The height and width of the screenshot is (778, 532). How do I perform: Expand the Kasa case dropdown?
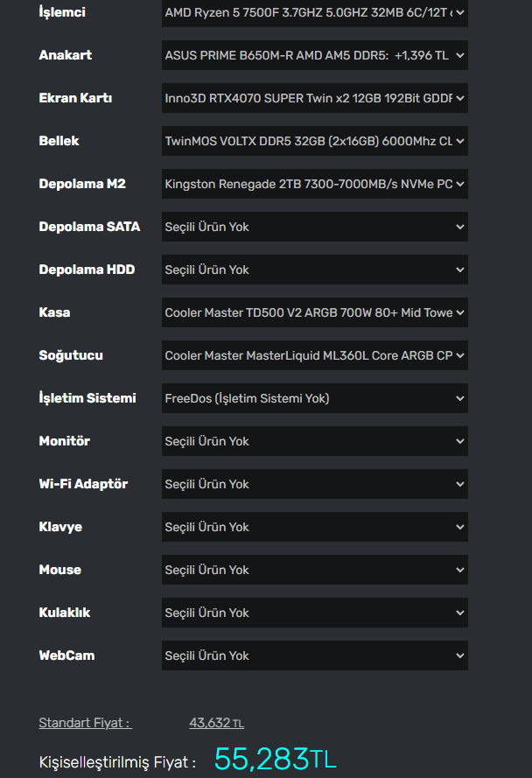tap(314, 312)
